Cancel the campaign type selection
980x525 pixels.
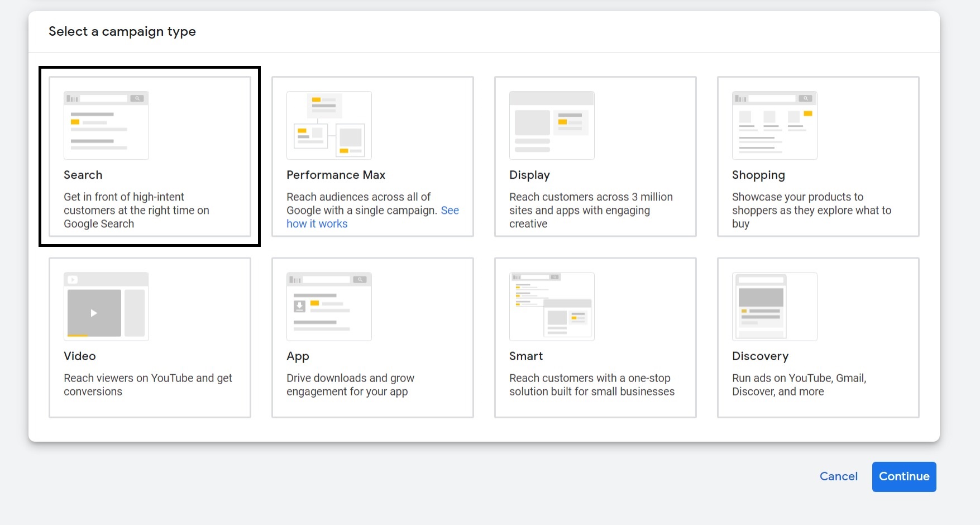(838, 476)
